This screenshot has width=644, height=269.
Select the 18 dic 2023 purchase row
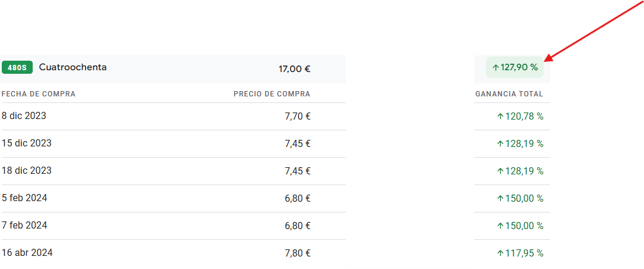(x=275, y=171)
